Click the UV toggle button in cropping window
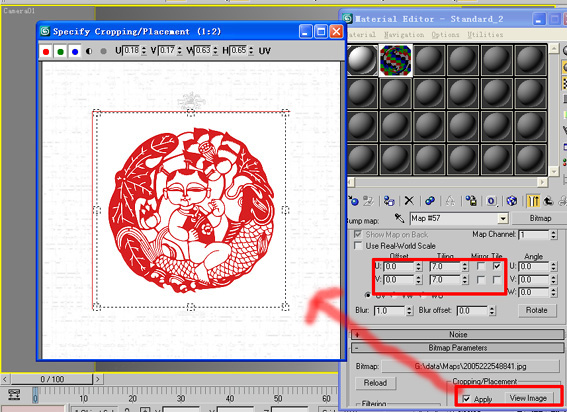Screen dimensions: 567x412 [x=264, y=51]
